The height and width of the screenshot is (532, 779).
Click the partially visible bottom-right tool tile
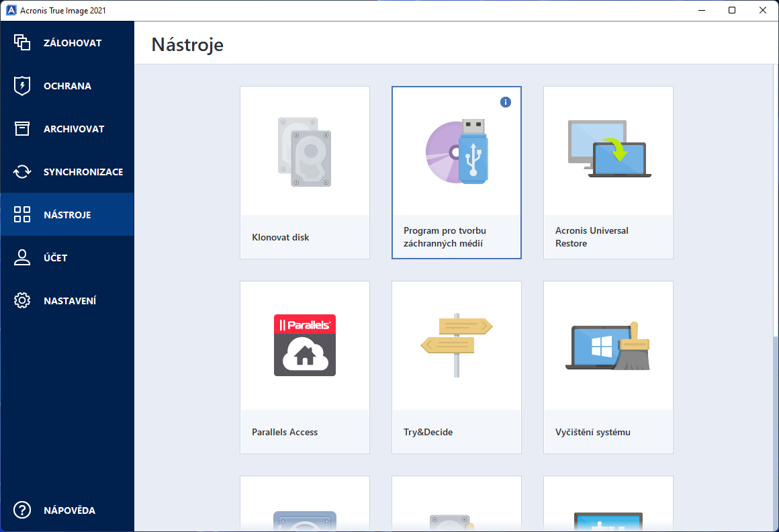[x=608, y=504]
